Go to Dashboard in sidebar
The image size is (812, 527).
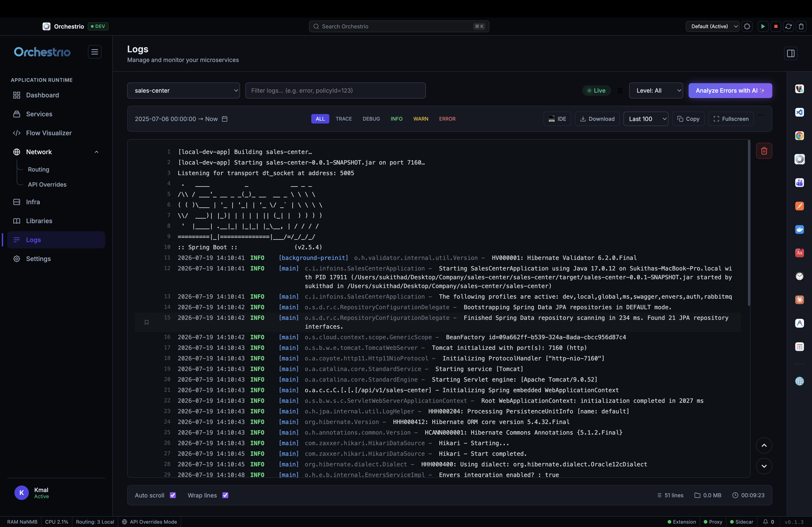tap(56, 95)
